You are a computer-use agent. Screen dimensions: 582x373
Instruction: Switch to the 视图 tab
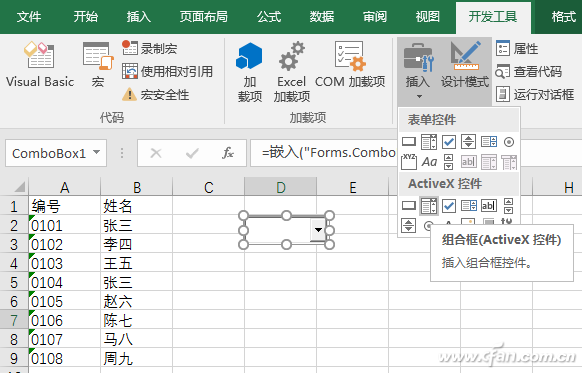click(x=428, y=17)
